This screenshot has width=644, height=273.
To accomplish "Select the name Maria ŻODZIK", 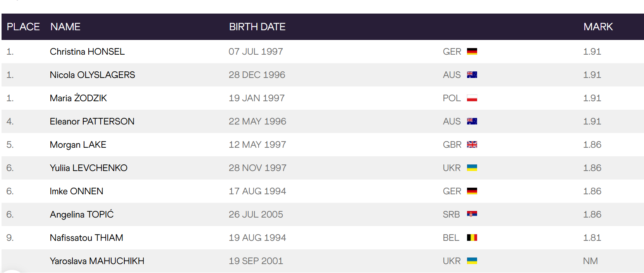I will click(x=78, y=98).
